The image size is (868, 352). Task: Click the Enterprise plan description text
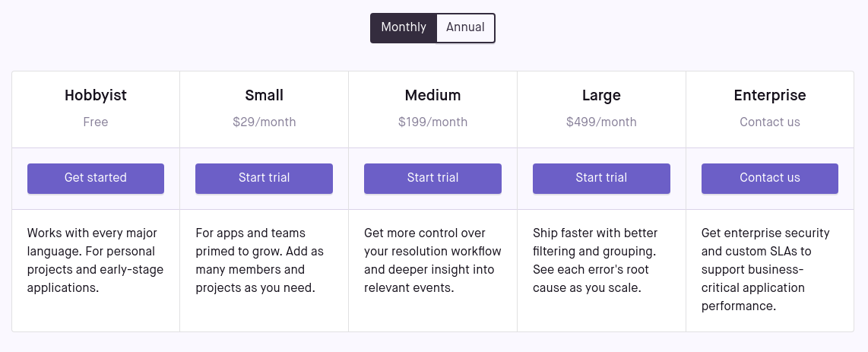[x=765, y=270]
